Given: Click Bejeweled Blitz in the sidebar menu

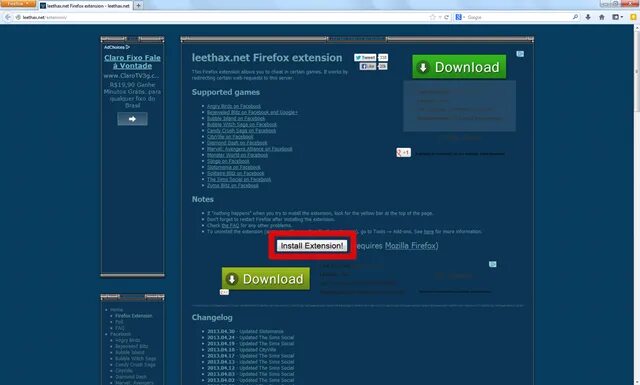Looking at the screenshot, I should [x=132, y=346].
